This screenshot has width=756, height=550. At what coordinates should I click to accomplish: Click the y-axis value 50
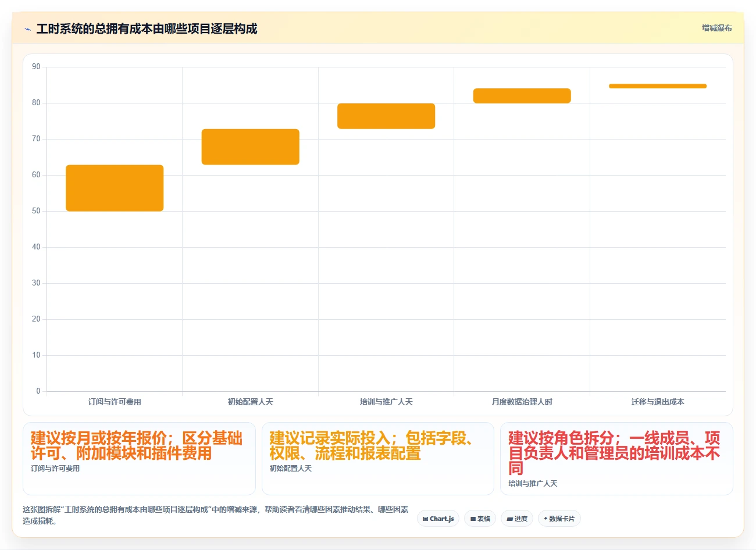click(36, 211)
